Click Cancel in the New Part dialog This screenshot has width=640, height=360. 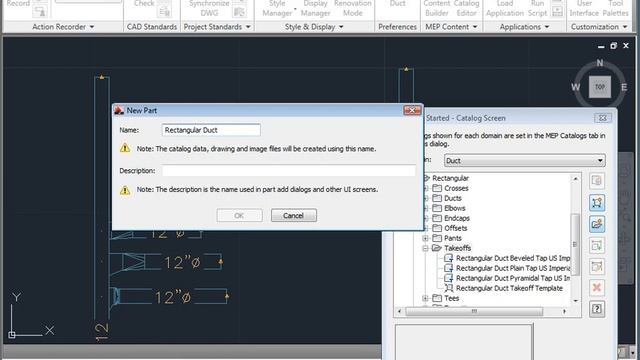tap(293, 216)
